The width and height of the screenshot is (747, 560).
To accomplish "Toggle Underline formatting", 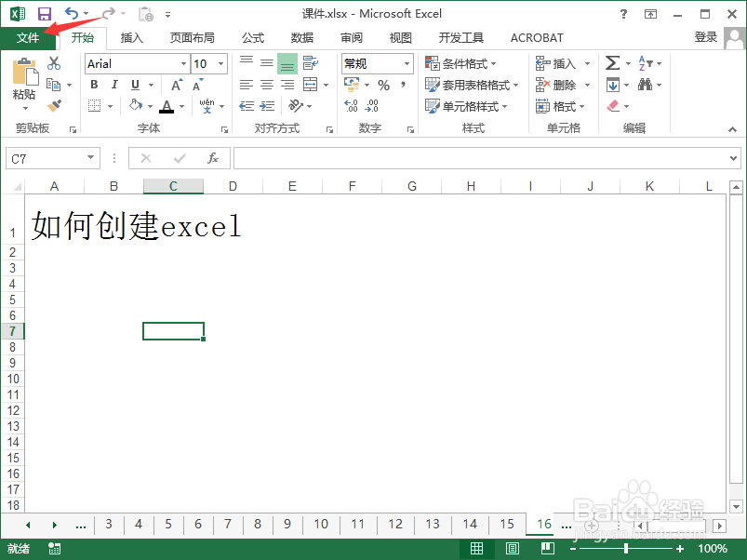I will coord(135,85).
